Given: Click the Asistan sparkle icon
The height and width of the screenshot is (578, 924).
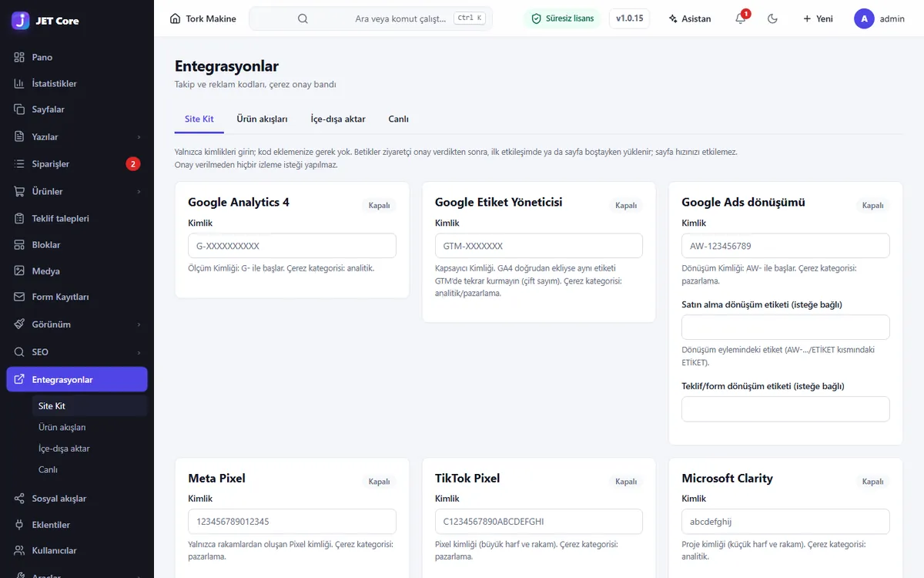Looking at the screenshot, I should [x=673, y=18].
